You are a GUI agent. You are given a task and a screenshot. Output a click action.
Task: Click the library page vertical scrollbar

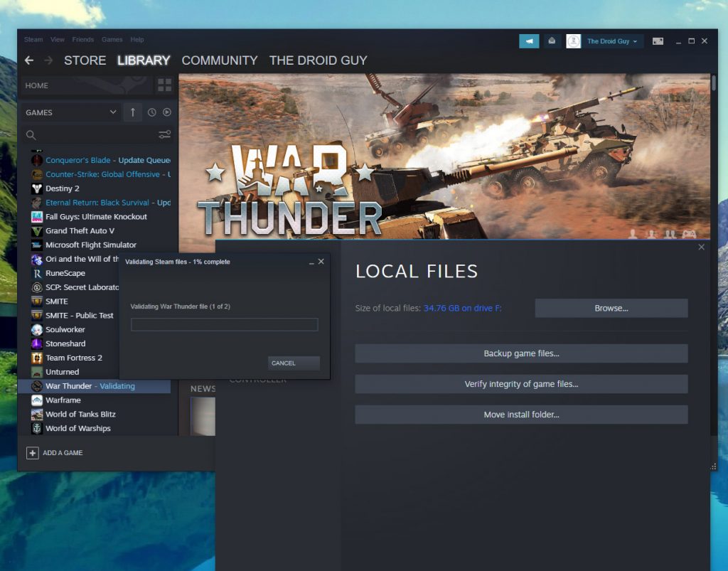point(714,84)
